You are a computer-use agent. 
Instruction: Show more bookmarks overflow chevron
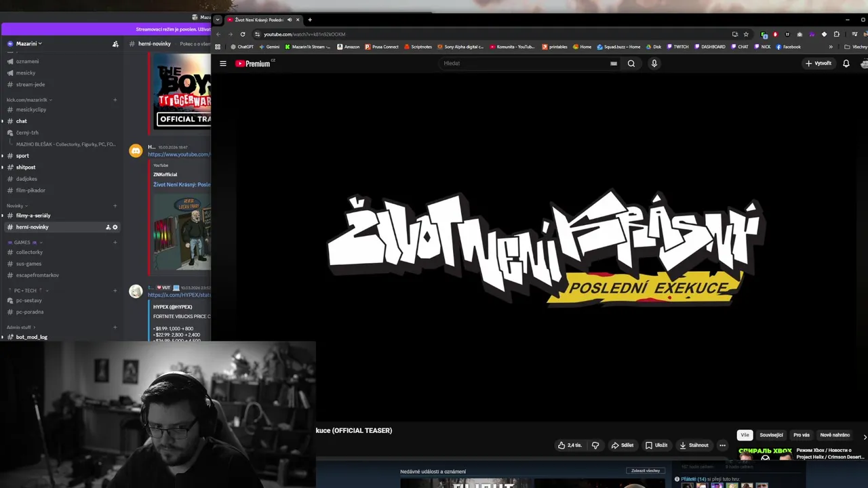pyautogui.click(x=831, y=47)
